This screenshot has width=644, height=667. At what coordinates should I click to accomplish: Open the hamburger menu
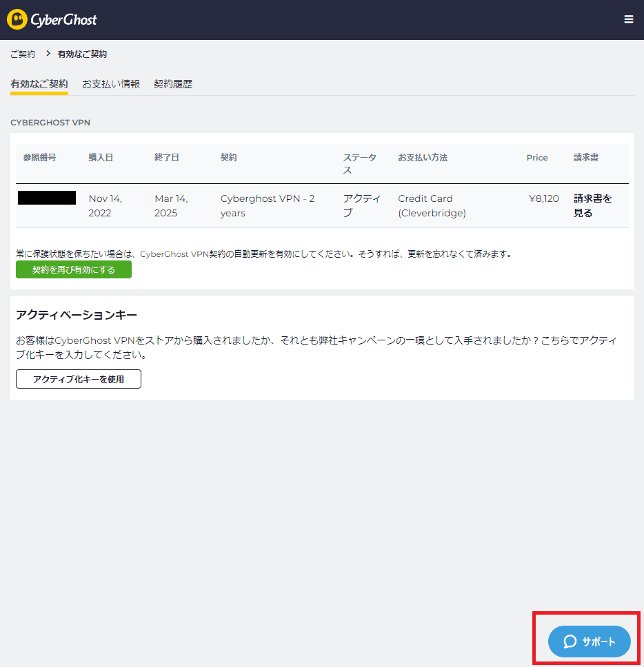(629, 19)
